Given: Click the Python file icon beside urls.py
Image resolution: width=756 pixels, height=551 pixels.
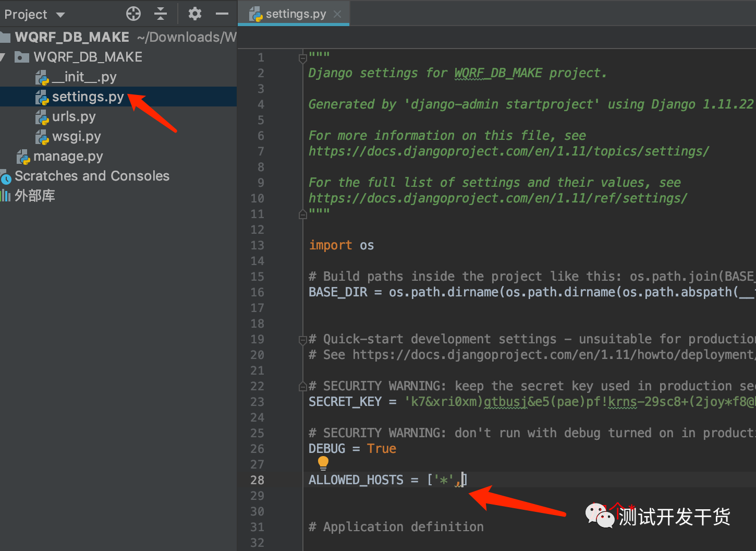Looking at the screenshot, I should pos(42,117).
